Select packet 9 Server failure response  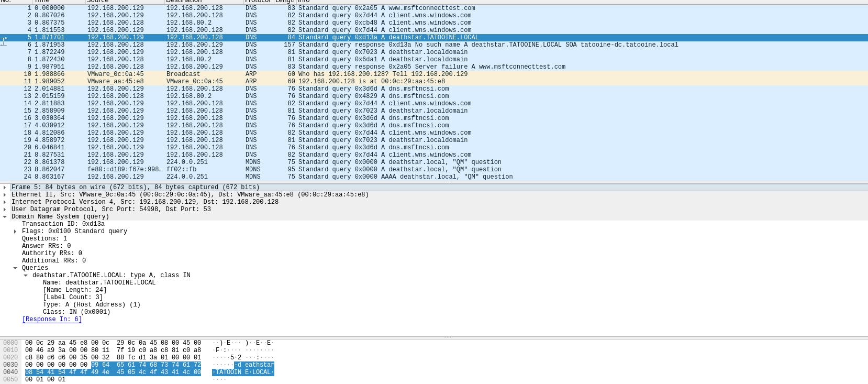point(434,67)
